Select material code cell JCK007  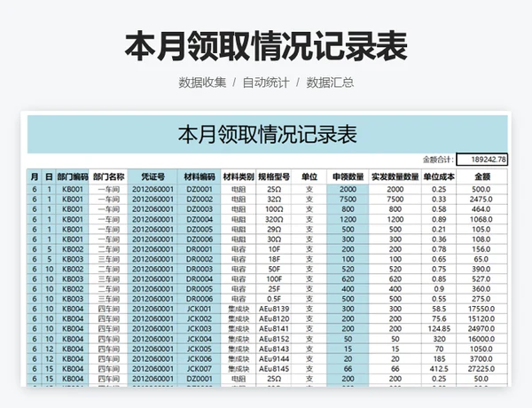(199, 369)
